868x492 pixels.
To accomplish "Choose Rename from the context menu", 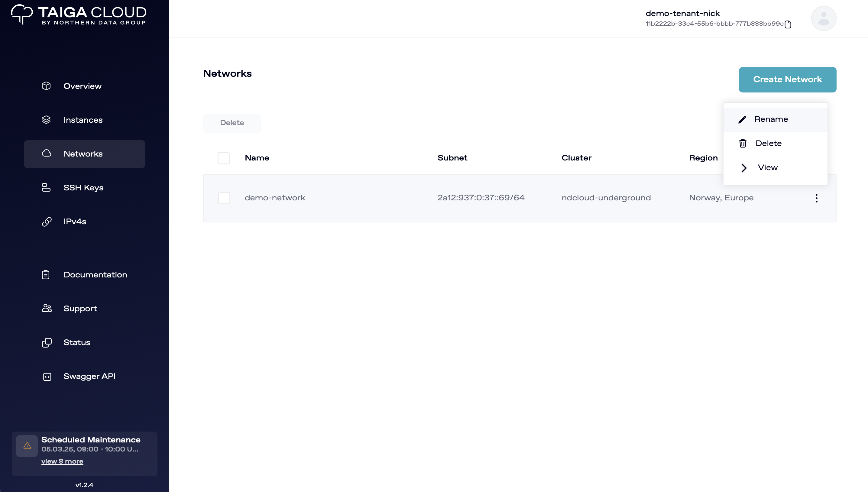I will coord(771,119).
